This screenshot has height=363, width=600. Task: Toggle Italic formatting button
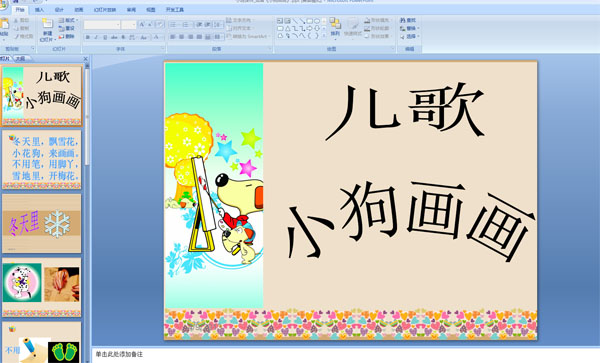[96, 37]
